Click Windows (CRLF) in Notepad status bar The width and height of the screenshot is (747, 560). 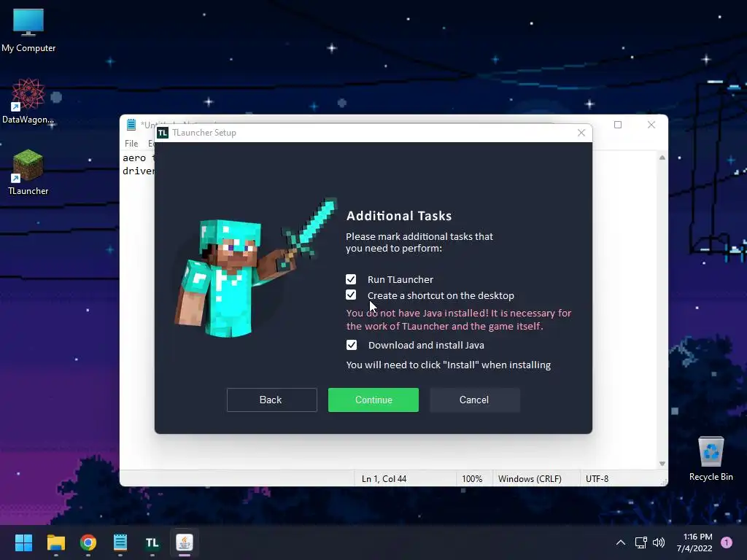530,478
